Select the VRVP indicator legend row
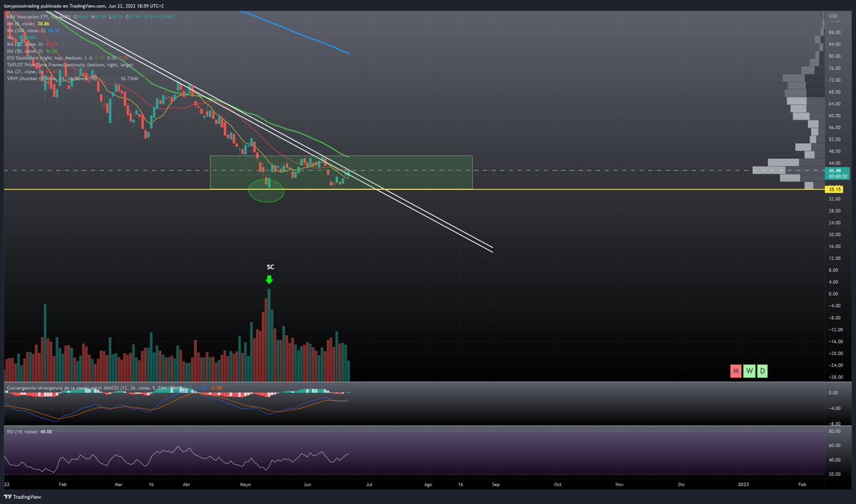Image resolution: width=856 pixels, height=504 pixels. (71, 78)
